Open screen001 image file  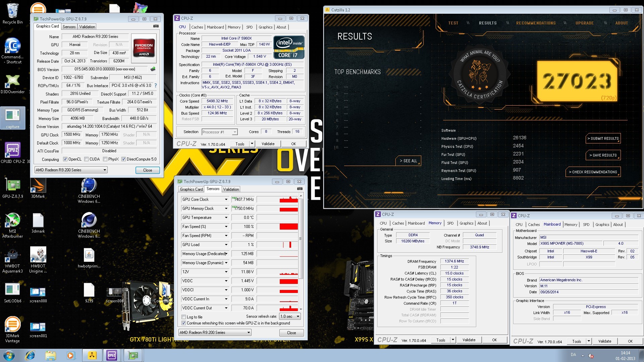38,328
